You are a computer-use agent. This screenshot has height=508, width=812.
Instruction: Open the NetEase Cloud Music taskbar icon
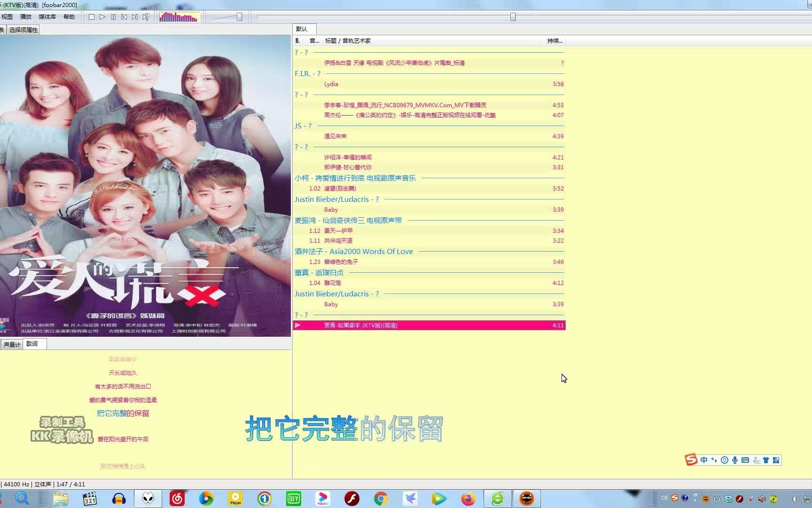(177, 499)
